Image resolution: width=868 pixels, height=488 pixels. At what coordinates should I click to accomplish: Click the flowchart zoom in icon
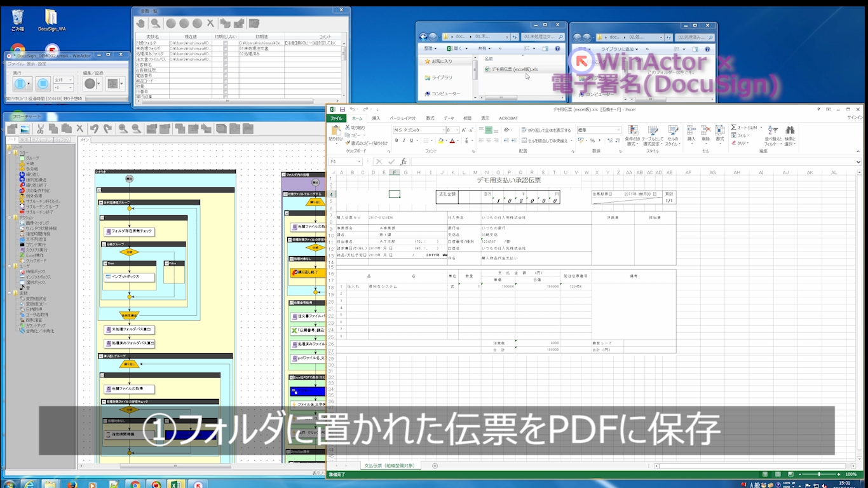[123, 129]
